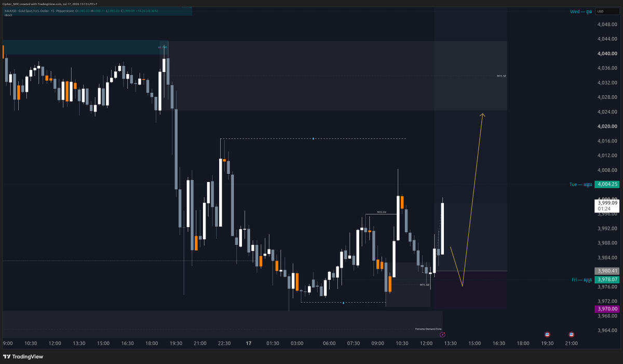Image resolution: width=623 pixels, height=364 pixels.
Task: Click the purple 3,970.00 price label
Action: (607, 309)
